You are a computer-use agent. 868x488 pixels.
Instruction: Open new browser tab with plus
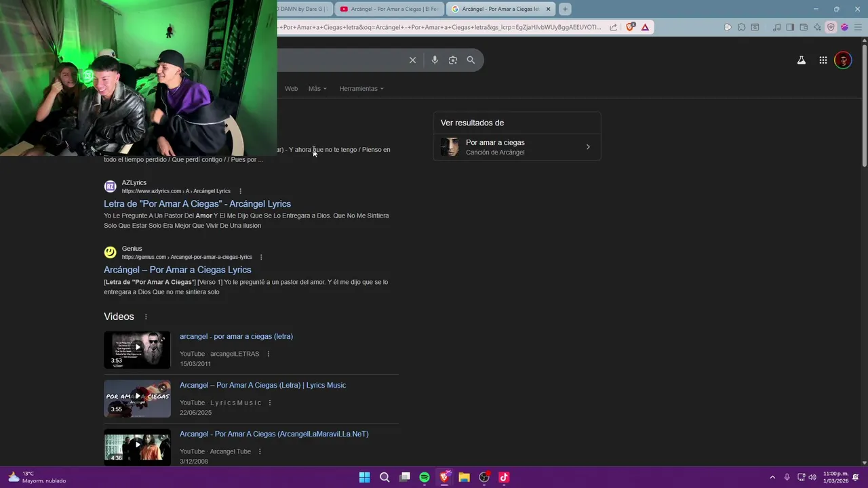[564, 9]
